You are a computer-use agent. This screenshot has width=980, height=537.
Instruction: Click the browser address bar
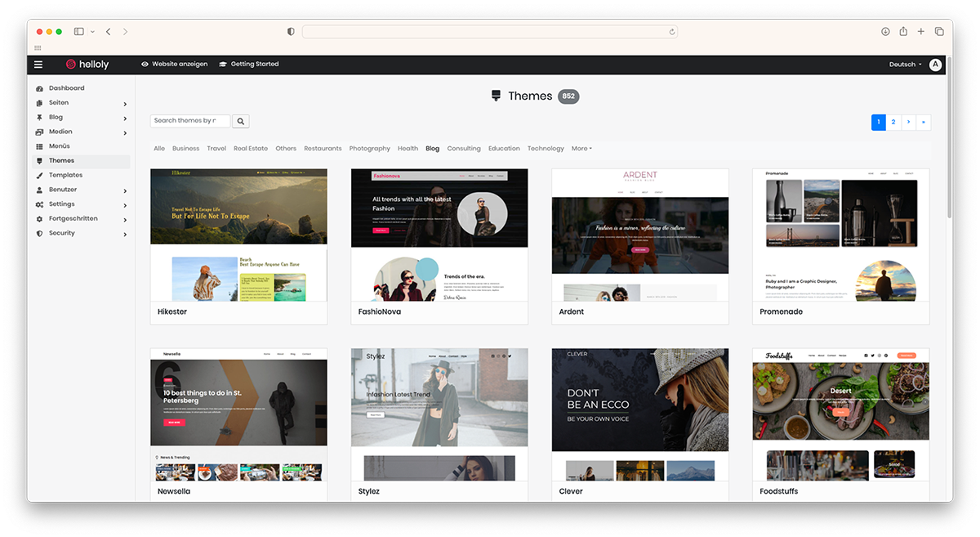[x=490, y=32]
